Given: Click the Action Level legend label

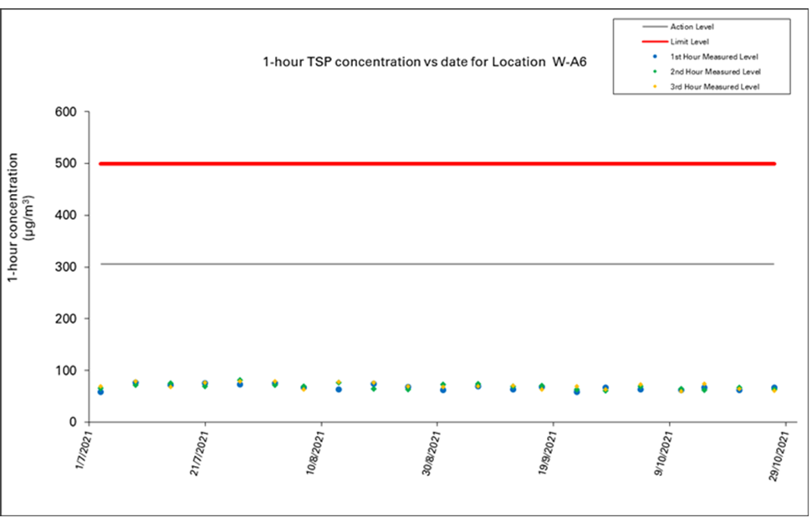Looking at the screenshot, I should click(692, 27).
